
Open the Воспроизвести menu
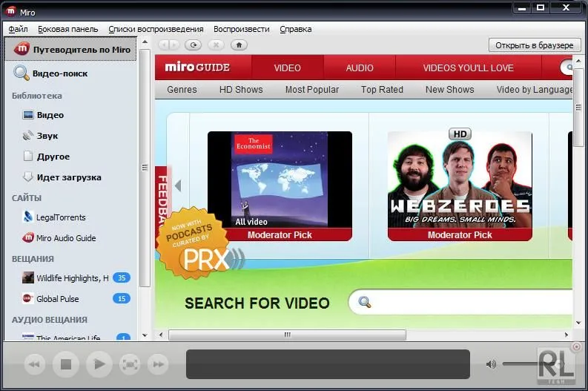242,29
